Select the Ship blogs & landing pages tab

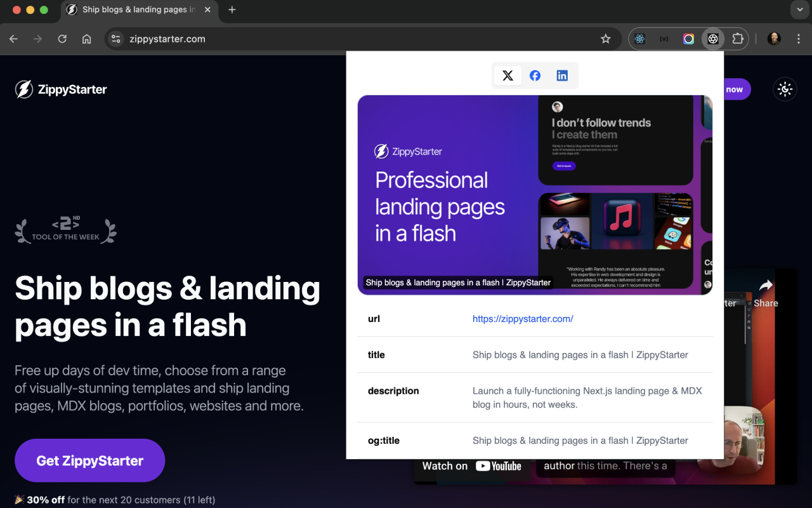tap(139, 10)
